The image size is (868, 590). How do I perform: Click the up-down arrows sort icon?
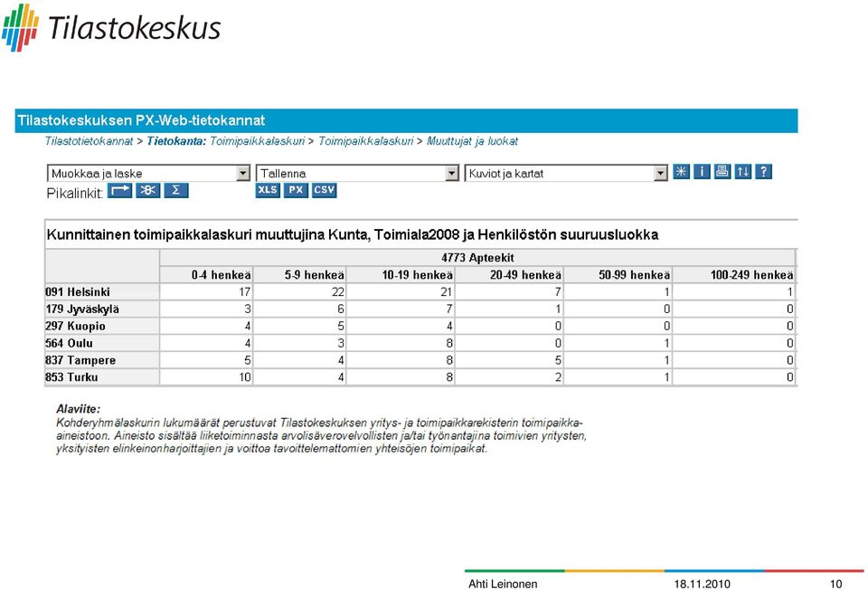click(x=743, y=172)
